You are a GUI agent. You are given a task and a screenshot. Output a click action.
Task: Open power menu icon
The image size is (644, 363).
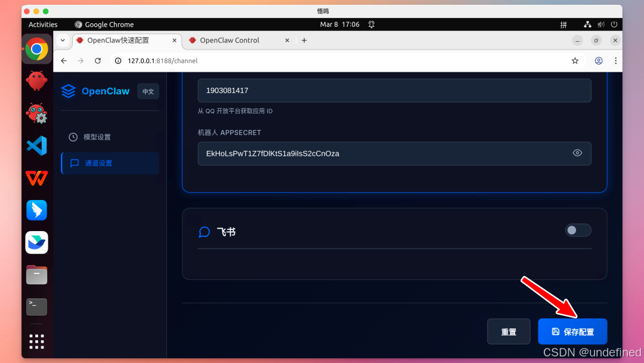pyautogui.click(x=614, y=24)
